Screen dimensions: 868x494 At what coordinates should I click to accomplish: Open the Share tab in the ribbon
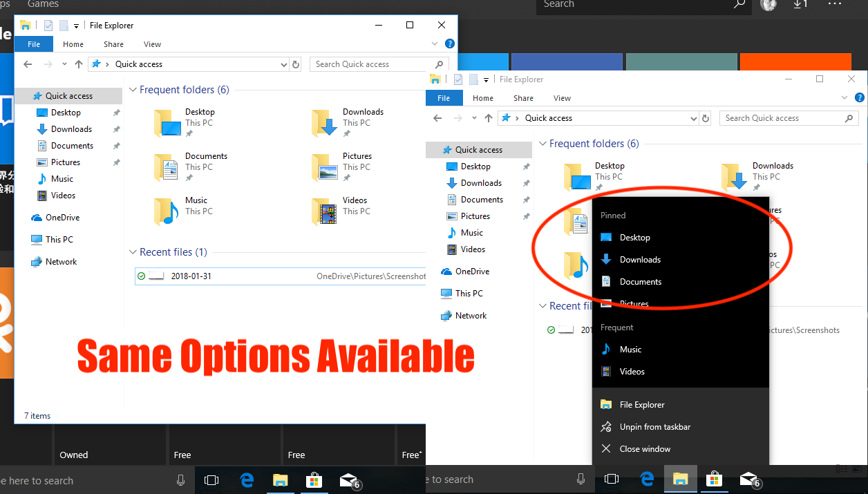(113, 44)
